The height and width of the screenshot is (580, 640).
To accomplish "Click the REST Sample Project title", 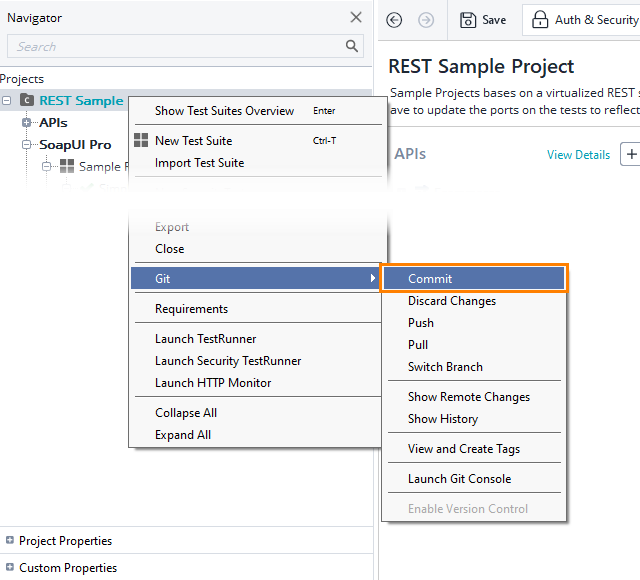I will click(481, 66).
